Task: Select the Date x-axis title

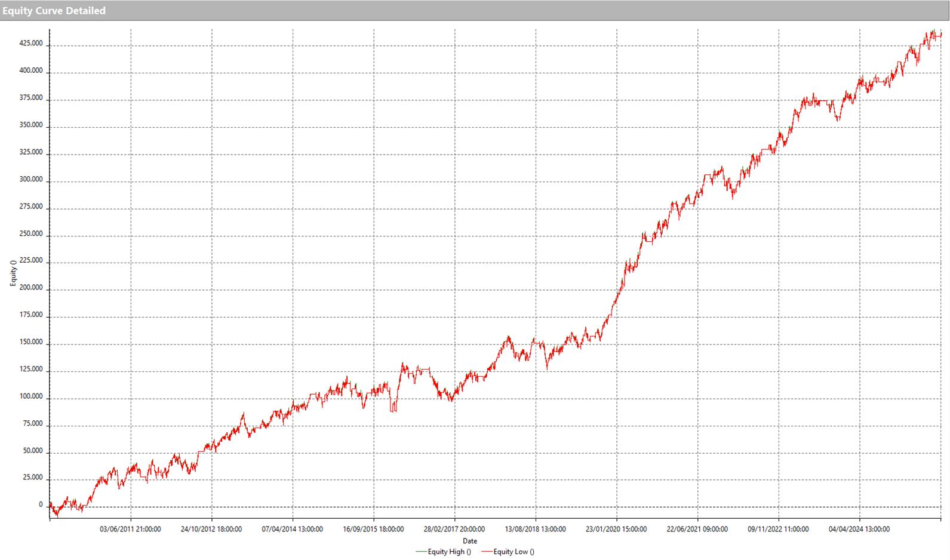Action: (470, 541)
